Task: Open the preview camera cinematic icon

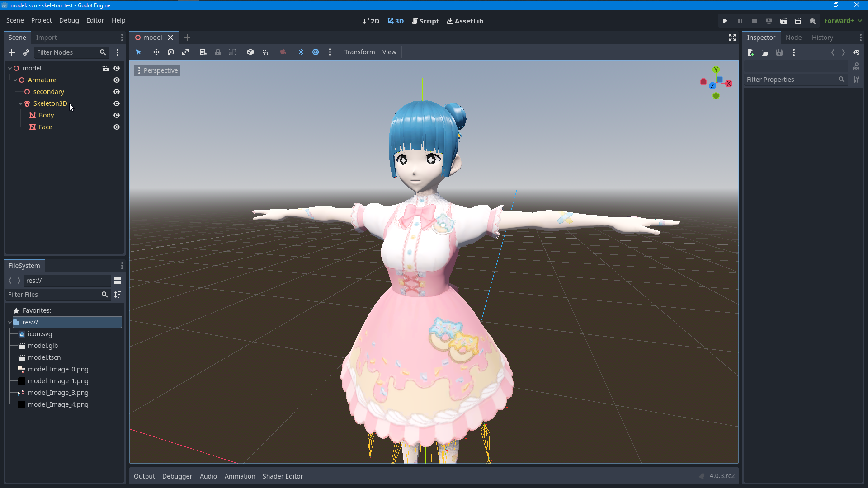Action: pyautogui.click(x=283, y=52)
